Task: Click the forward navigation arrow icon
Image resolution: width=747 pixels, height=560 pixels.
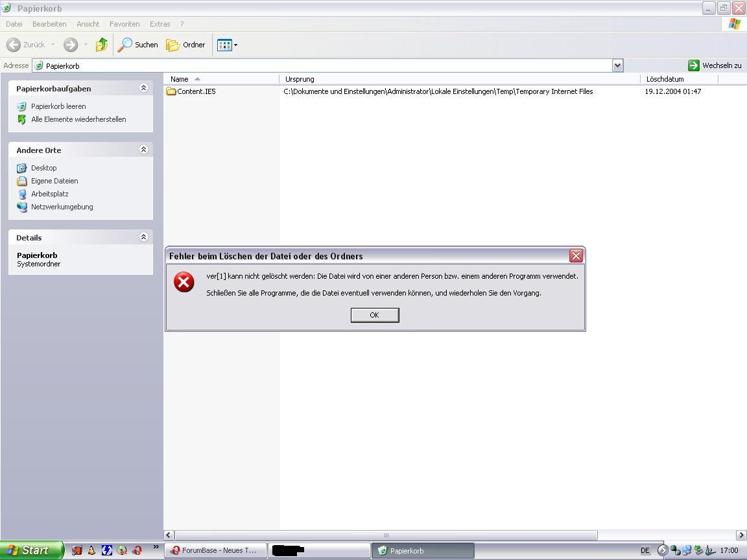Action: coord(71,45)
